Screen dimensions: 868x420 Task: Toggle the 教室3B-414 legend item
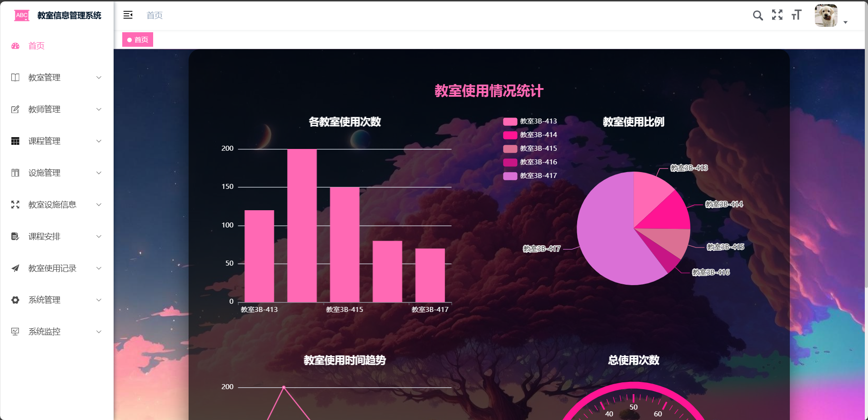pos(530,135)
